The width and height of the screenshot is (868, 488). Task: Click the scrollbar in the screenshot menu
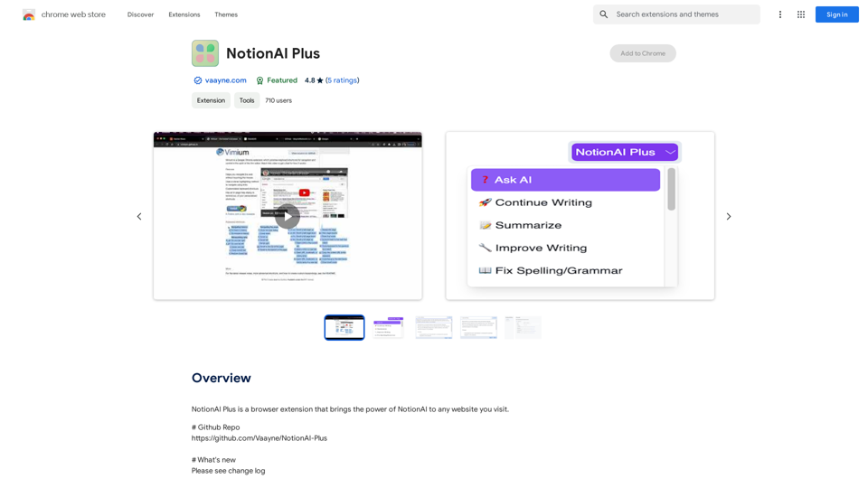(672, 189)
